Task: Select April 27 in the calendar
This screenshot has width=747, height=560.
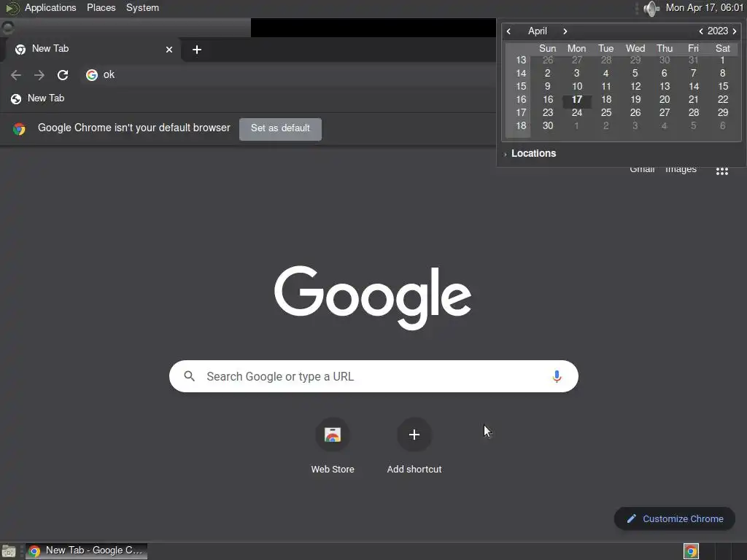Action: pyautogui.click(x=664, y=113)
